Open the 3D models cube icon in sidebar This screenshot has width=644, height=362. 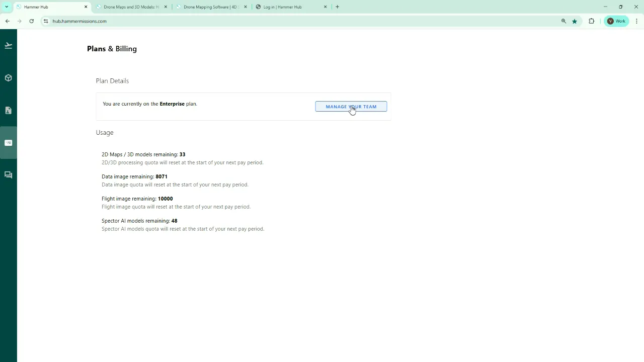point(8,78)
